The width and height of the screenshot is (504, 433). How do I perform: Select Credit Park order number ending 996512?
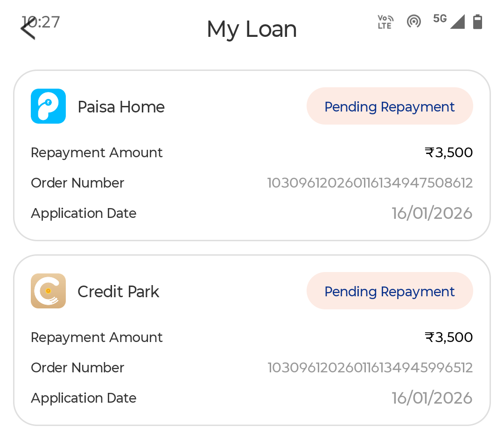click(x=370, y=368)
